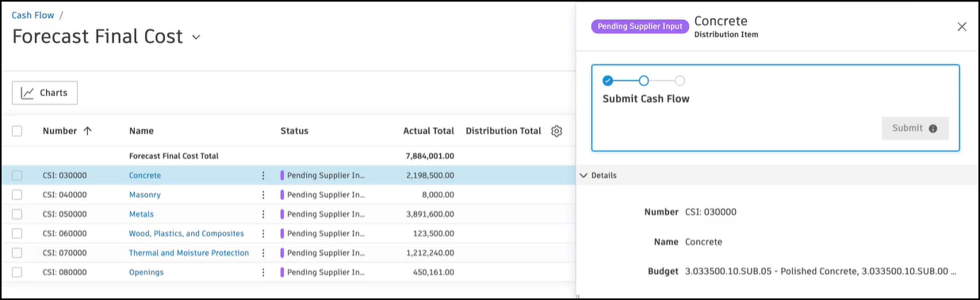Click the Status column header
Viewport: 980px width, 300px height.
pyautogui.click(x=294, y=131)
